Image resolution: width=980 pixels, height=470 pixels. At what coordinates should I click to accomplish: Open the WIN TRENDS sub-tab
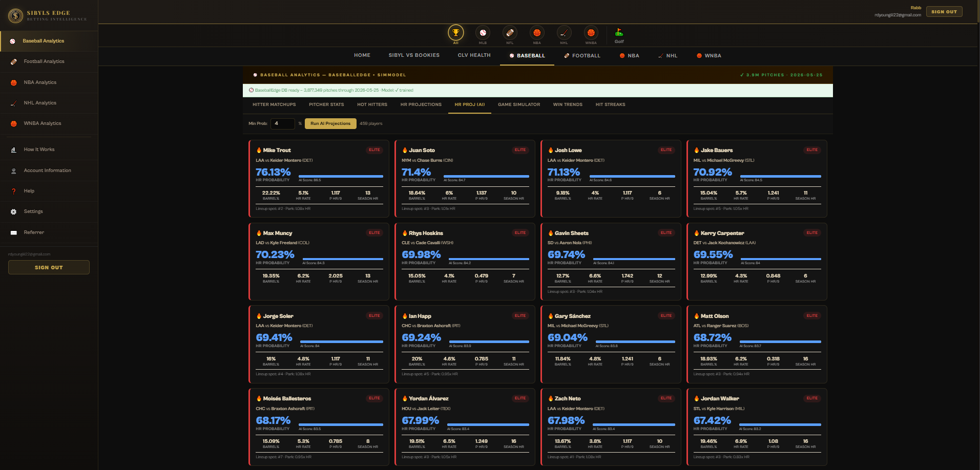[x=568, y=104]
